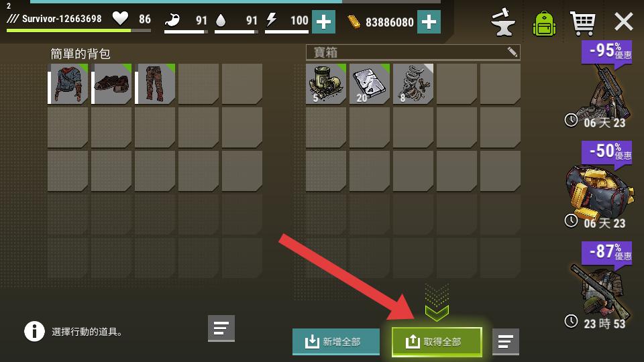Open the -50% gold bag offer

point(598,186)
